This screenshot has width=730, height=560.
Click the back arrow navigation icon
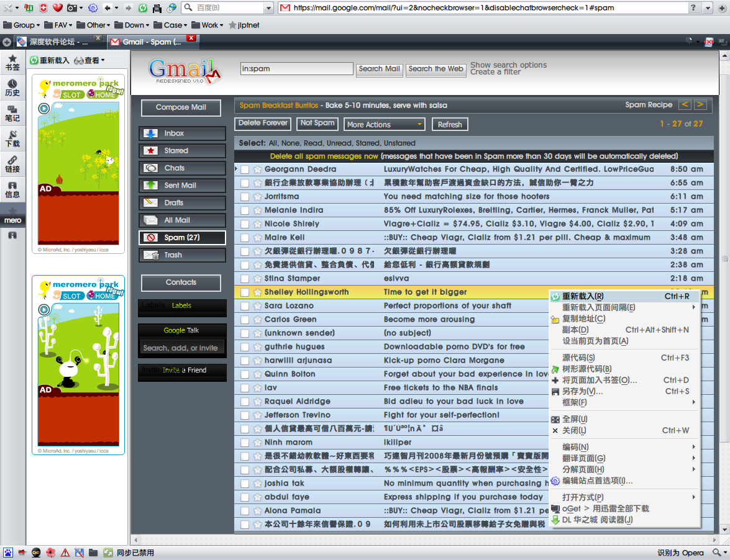(x=107, y=8)
